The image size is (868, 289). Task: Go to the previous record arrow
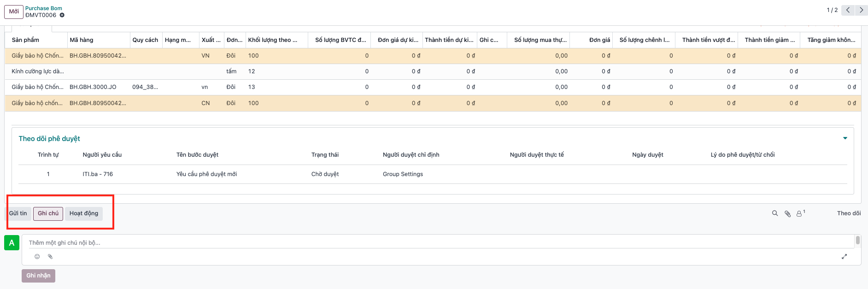(x=848, y=10)
